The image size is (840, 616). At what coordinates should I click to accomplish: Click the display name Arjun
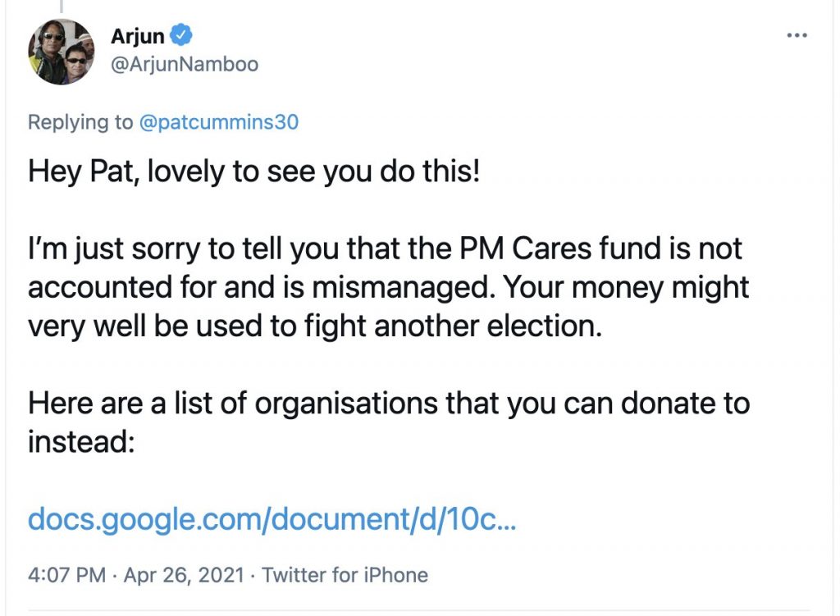(x=138, y=36)
